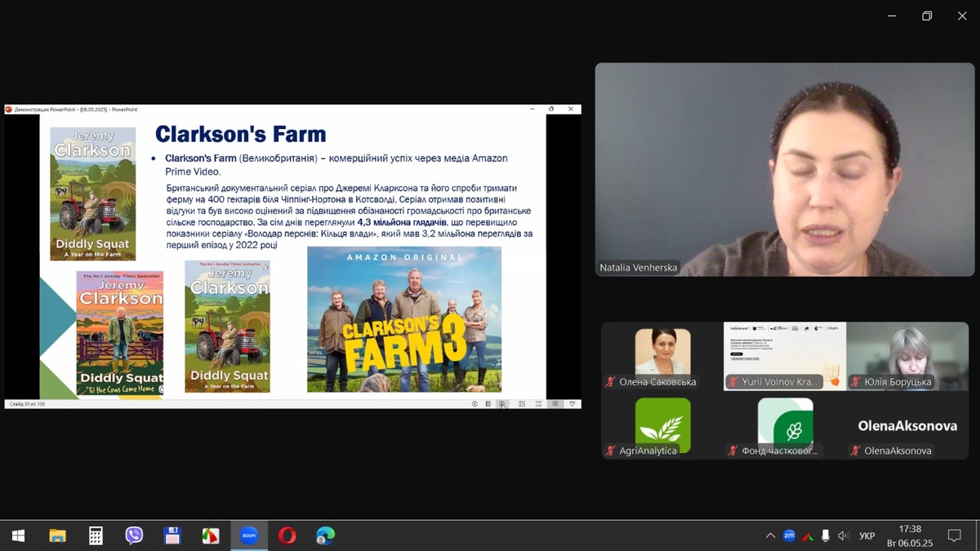This screenshot has height=551, width=980.
Task: Change the УКР keyboard language
Action: [x=867, y=536]
